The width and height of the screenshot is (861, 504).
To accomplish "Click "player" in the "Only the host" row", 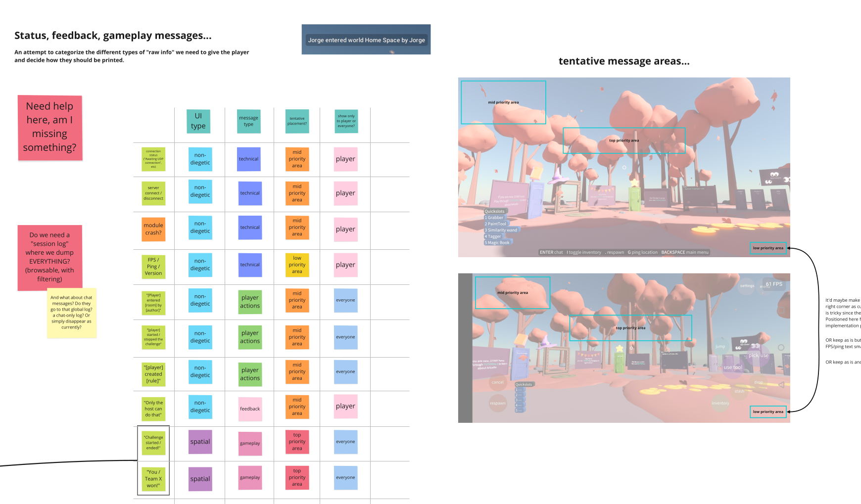I will [345, 407].
